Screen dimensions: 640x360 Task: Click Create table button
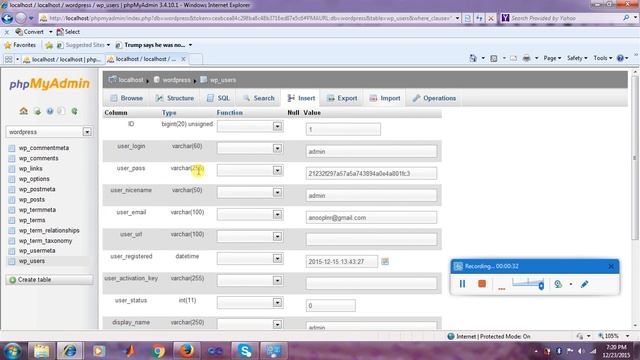click(x=49, y=280)
